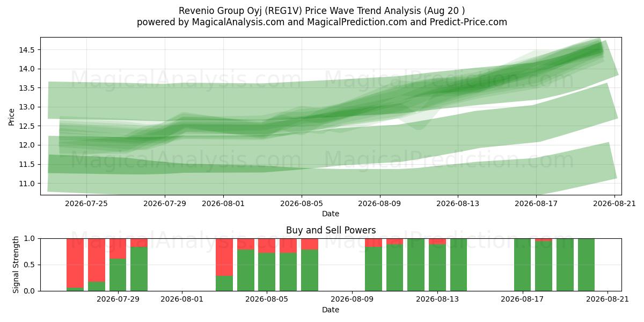644x322 pixels.
Task: Click the first, mostly red bar in Buy and Sell Powers
Action: point(75,265)
